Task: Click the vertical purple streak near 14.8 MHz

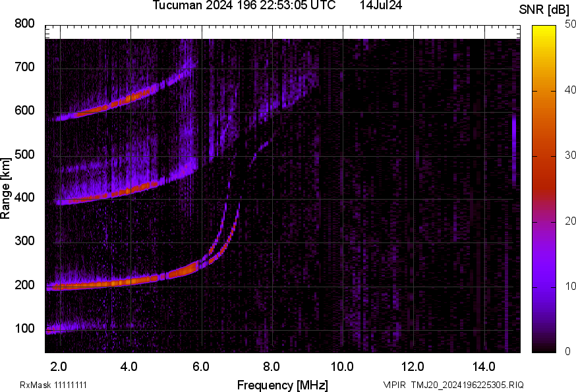Action: coord(514,150)
